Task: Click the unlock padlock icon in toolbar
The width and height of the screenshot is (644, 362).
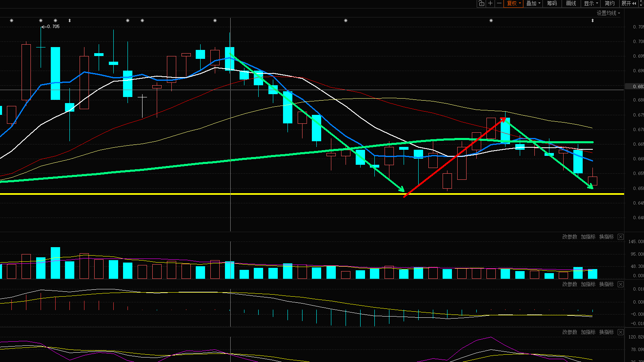Action: pos(481,3)
